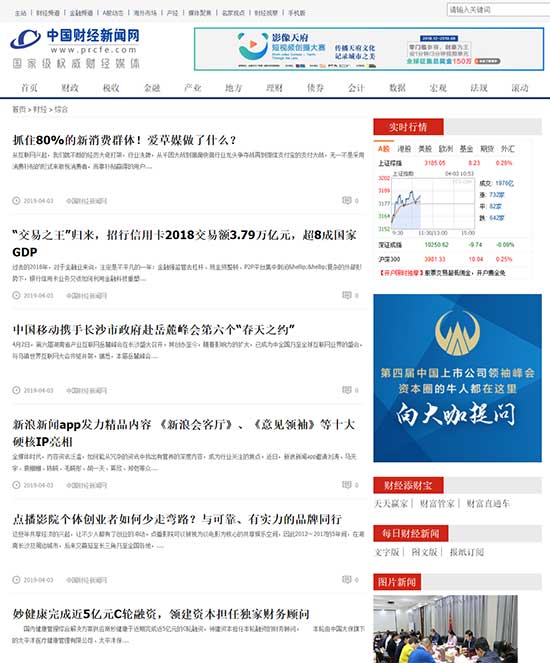Open 报纸订阅 link
The width and height of the screenshot is (550, 663).
point(467,552)
